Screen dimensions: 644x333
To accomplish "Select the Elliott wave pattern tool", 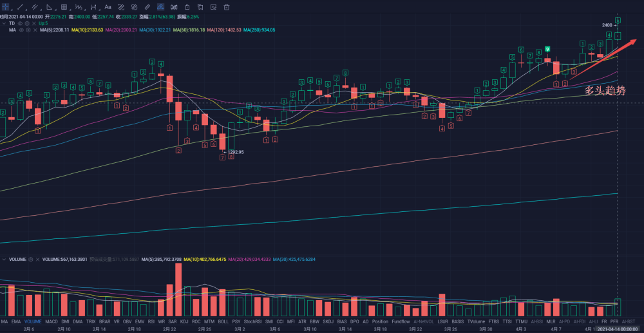I will point(79,7).
